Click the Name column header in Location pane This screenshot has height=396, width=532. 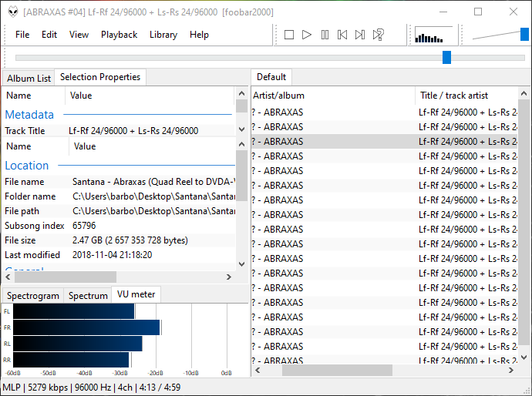(36, 146)
